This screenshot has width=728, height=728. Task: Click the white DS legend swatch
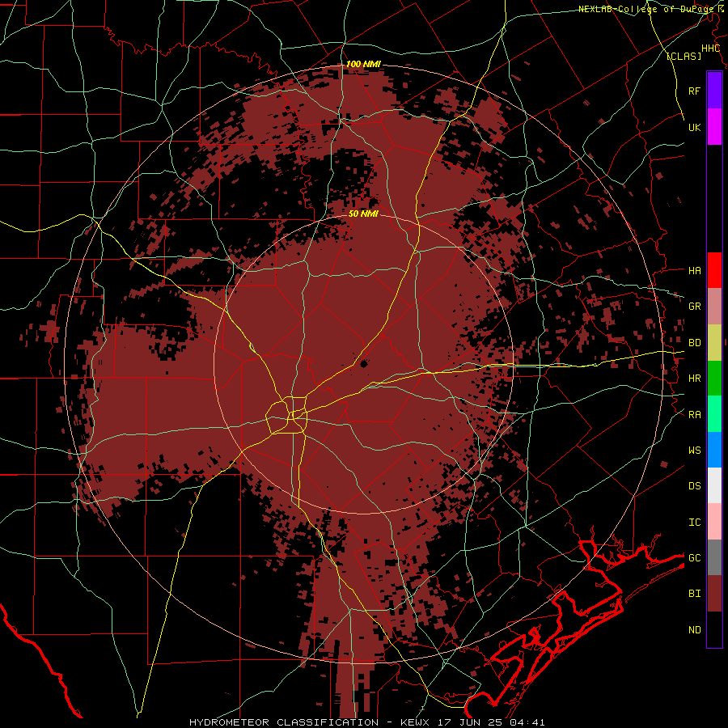(x=714, y=485)
